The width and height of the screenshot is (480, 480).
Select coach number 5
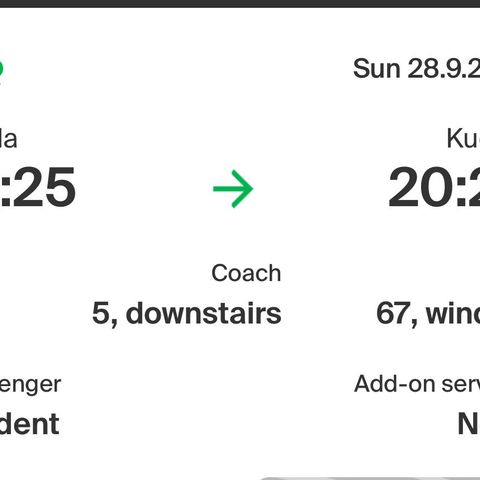click(101, 313)
